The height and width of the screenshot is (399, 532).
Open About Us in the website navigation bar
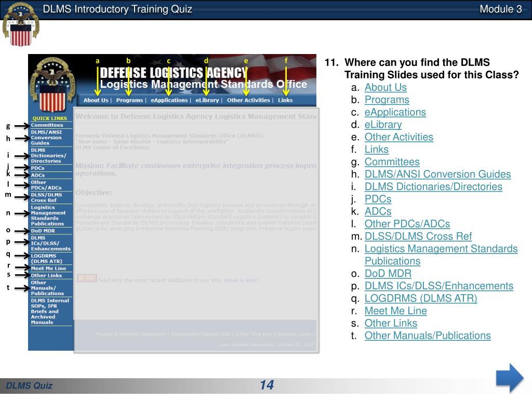pos(96,100)
